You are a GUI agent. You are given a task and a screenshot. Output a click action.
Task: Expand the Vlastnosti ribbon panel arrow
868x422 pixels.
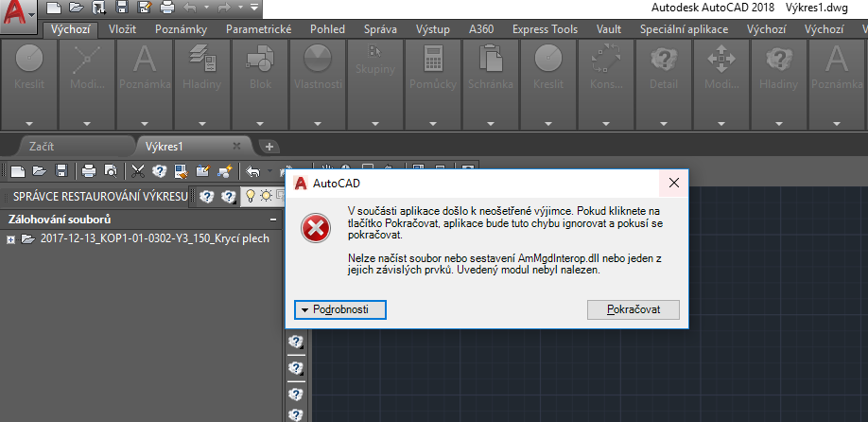[x=318, y=123]
